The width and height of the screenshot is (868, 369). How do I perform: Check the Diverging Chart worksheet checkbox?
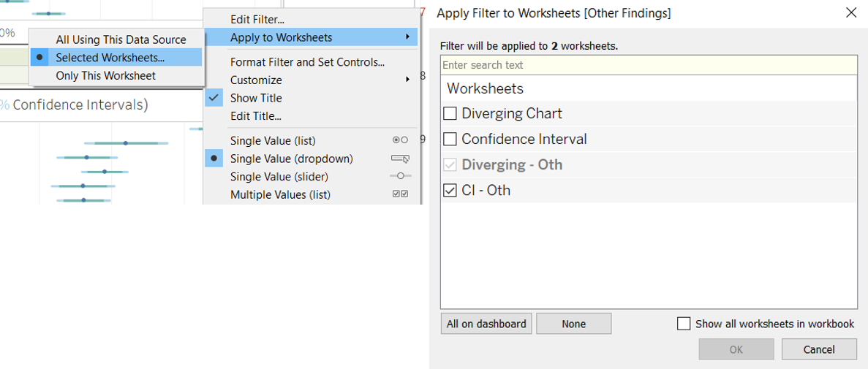450,114
